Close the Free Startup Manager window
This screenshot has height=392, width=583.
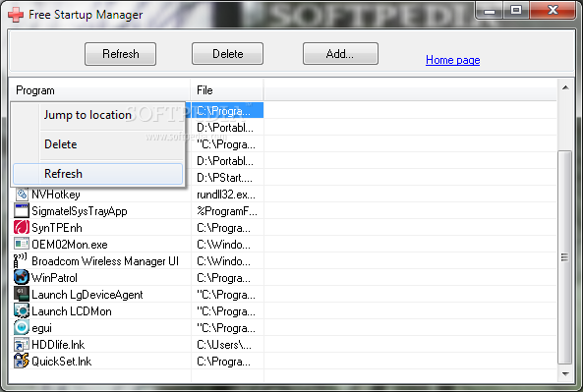[x=553, y=10]
